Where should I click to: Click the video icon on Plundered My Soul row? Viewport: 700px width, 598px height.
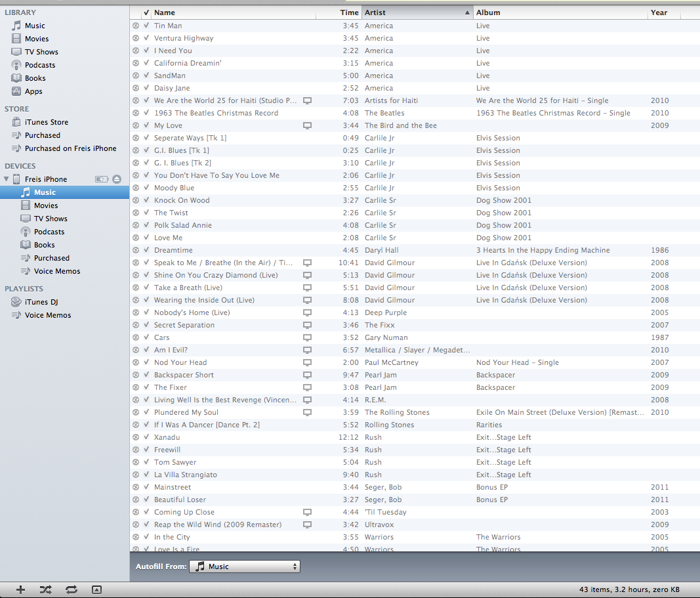point(307,412)
